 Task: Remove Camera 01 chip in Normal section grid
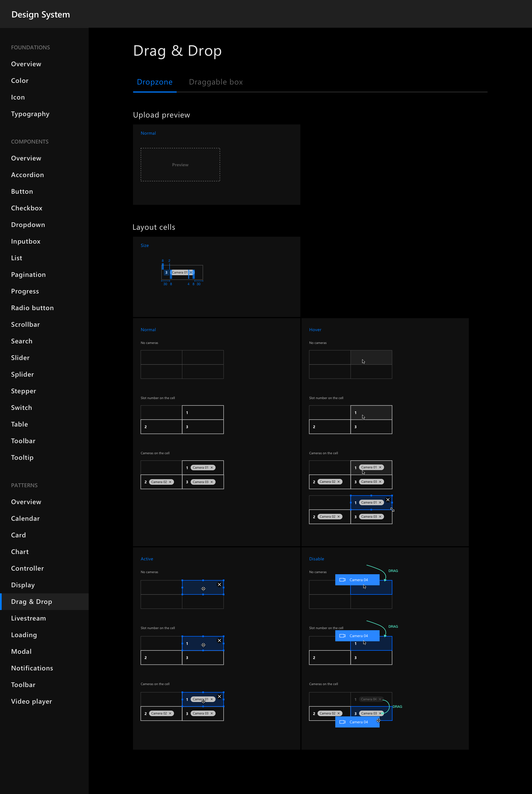[212, 468]
